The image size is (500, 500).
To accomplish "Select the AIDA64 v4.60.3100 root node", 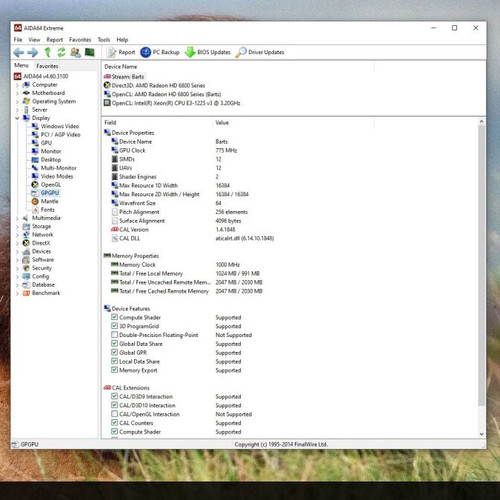I will [41, 76].
